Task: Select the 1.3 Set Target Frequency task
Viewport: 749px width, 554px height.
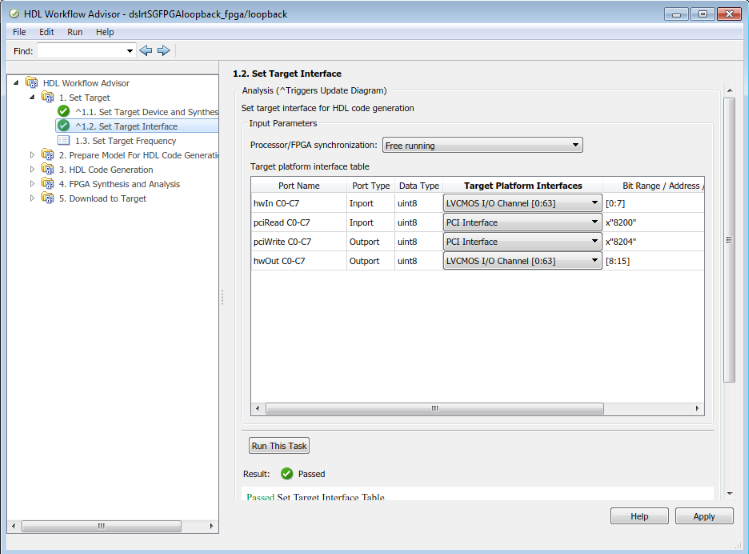Action: coord(126,141)
